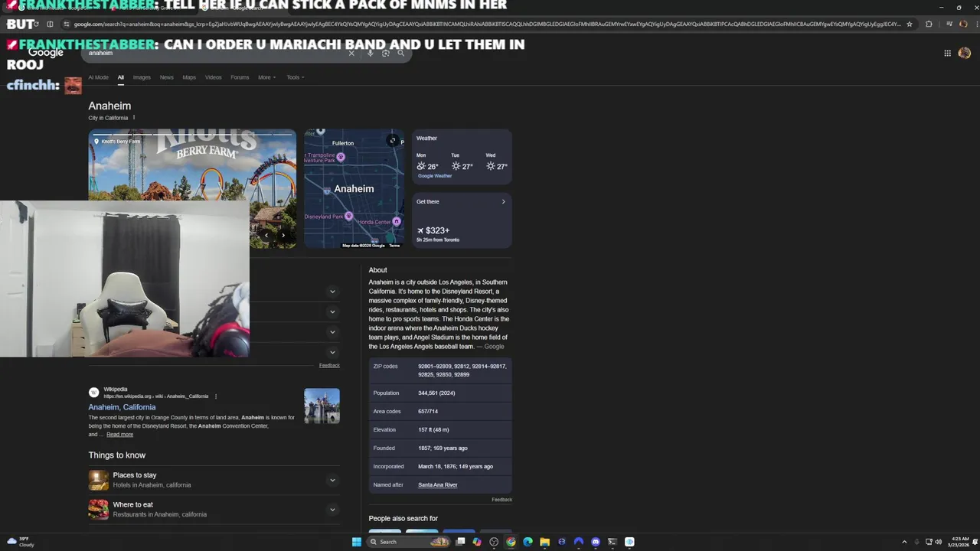
Task: Show next image in Knott's Berry Farm carousel
Action: tap(283, 235)
